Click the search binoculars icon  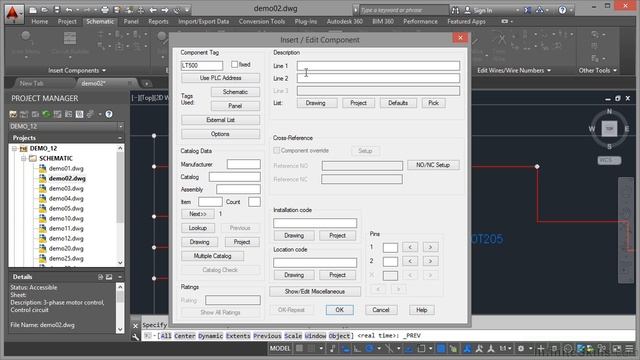pos(455,10)
